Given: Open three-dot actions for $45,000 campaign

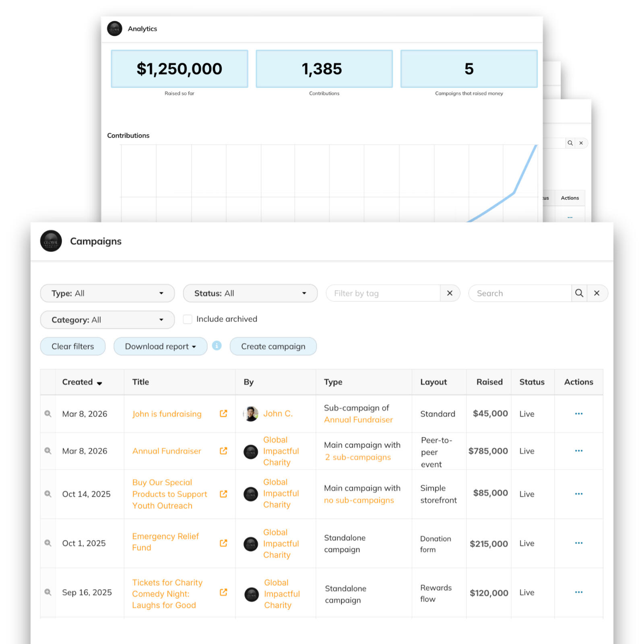Looking at the screenshot, I should point(578,414).
